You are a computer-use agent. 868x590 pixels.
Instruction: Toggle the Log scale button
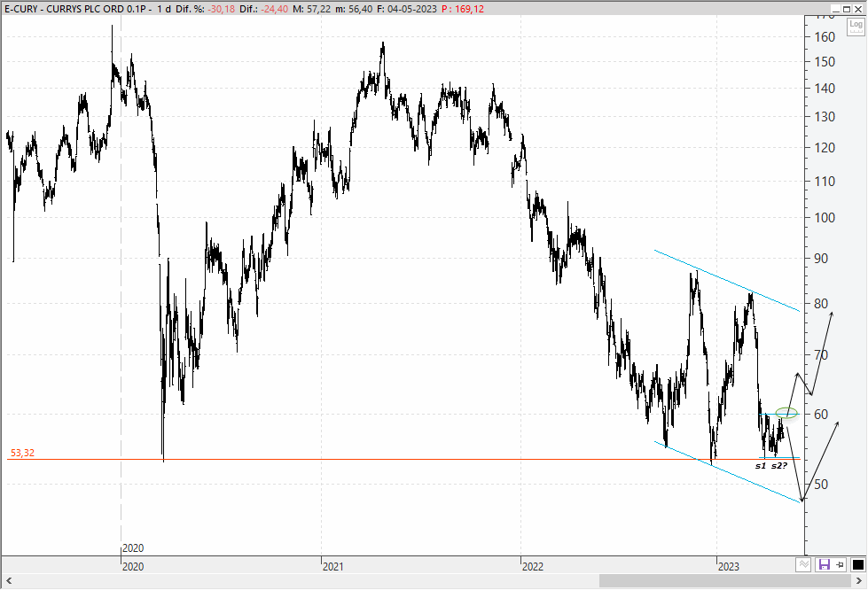point(856,26)
